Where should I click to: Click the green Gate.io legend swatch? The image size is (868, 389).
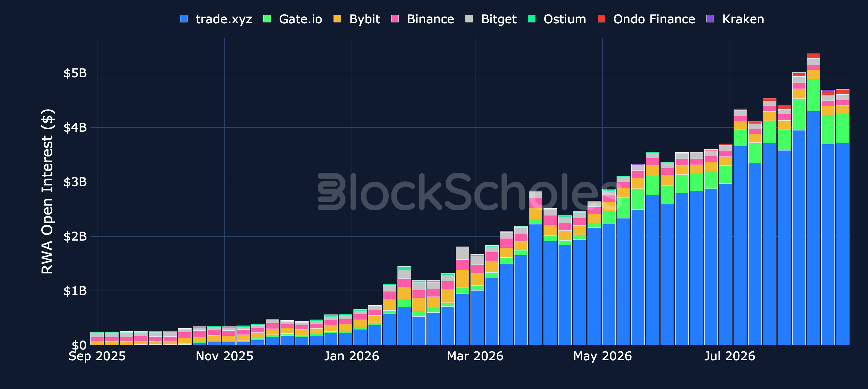(x=267, y=19)
